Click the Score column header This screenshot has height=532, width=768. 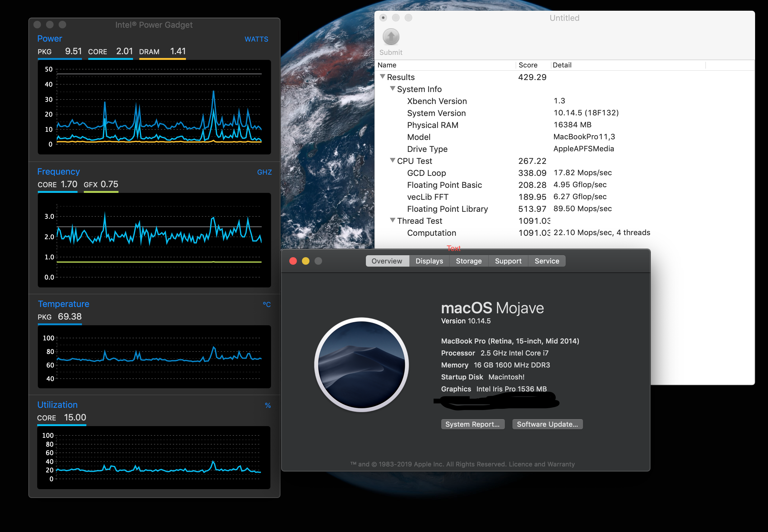click(528, 65)
